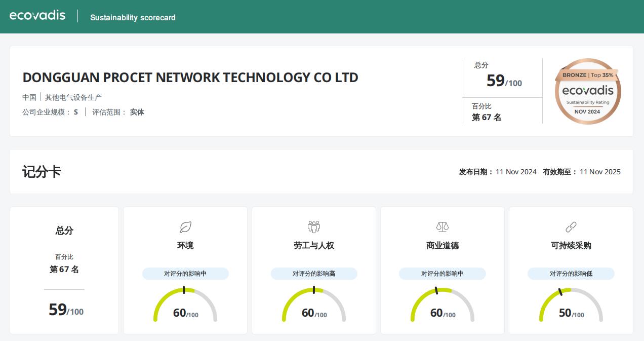Click the 环境 gauge showing 60/100
644x341 pixels.
185,305
